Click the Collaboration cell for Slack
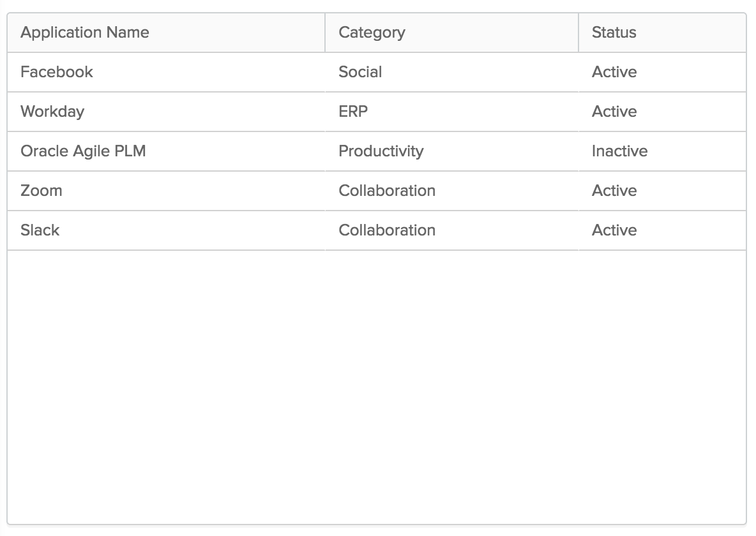Image resolution: width=756 pixels, height=536 pixels. click(387, 230)
